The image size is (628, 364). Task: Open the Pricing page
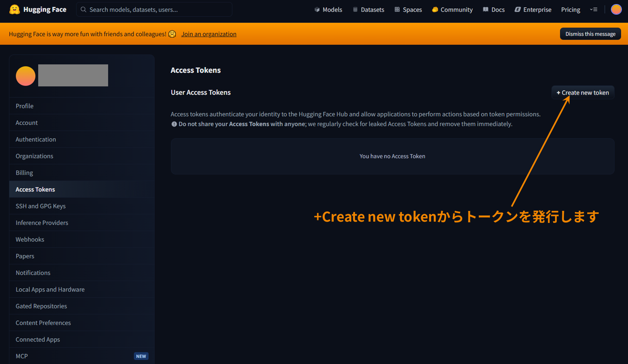(x=570, y=10)
